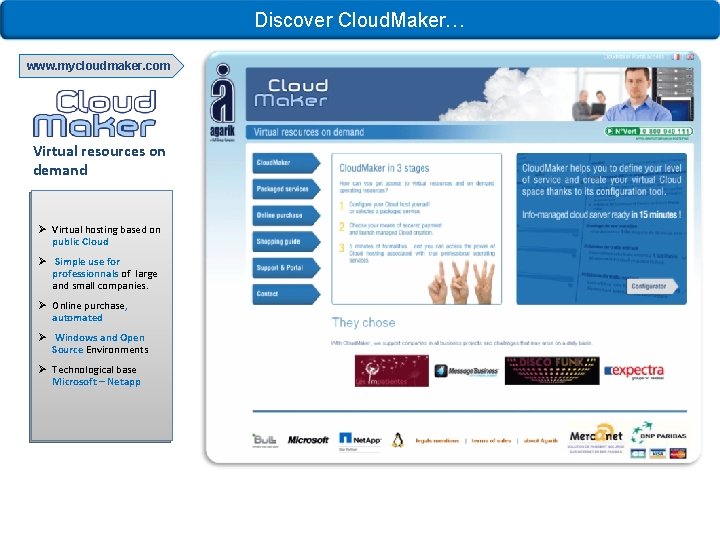Click the bullet 'Online purchase, automated'

(x=90, y=312)
